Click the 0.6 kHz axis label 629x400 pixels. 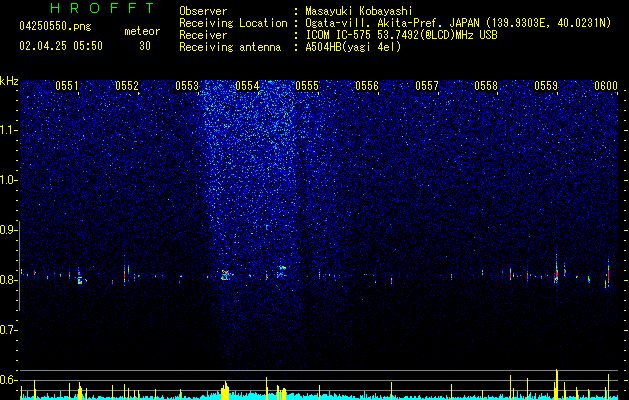coord(8,380)
